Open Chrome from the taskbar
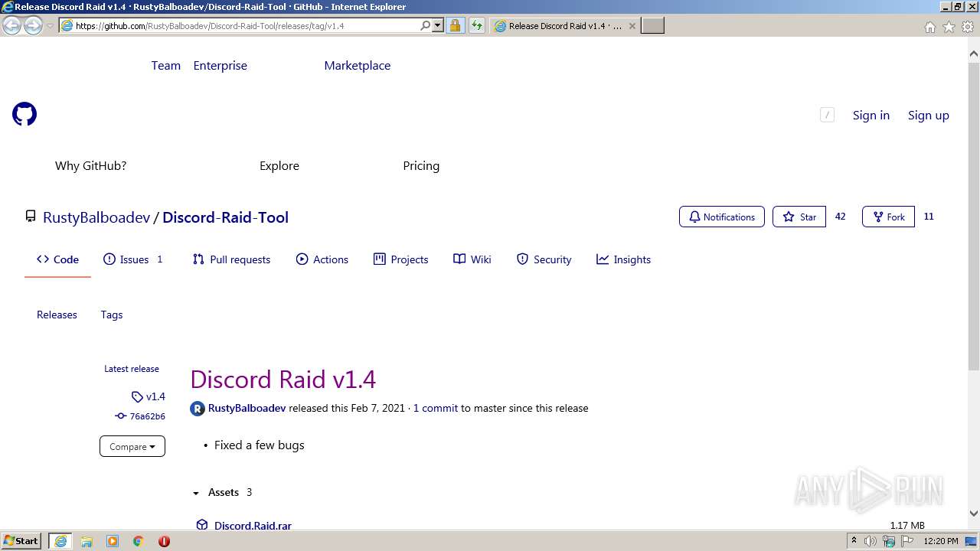 [x=139, y=541]
